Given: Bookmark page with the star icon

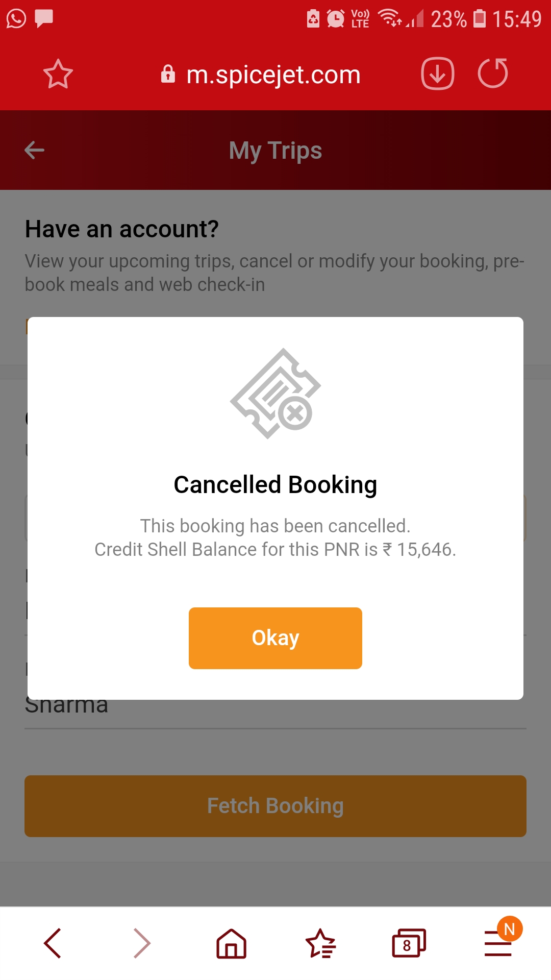Looking at the screenshot, I should click(58, 75).
